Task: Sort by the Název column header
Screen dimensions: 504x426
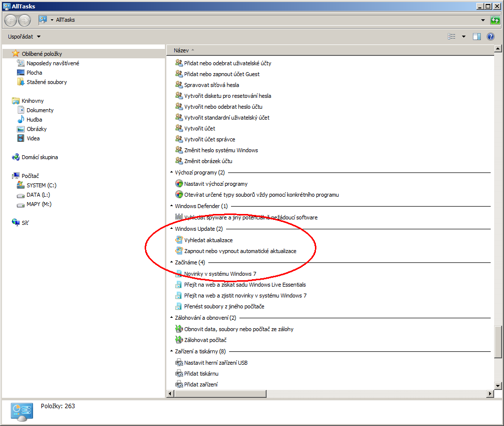Action: click(x=181, y=50)
